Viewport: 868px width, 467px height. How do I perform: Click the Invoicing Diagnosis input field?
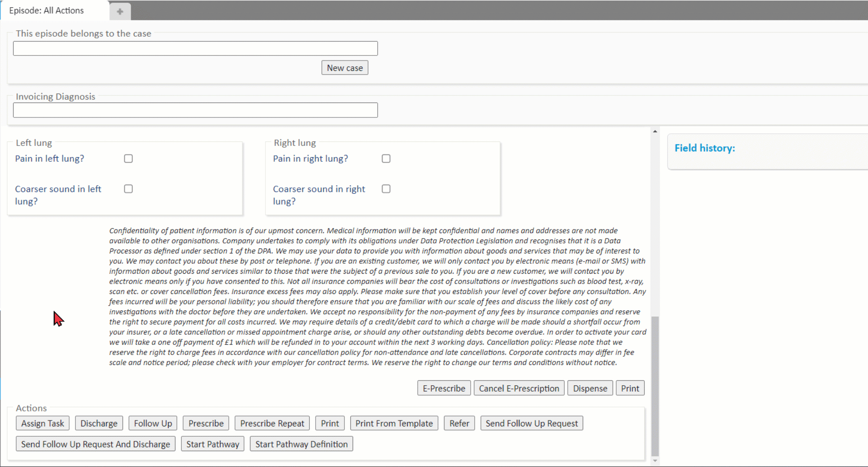point(195,110)
